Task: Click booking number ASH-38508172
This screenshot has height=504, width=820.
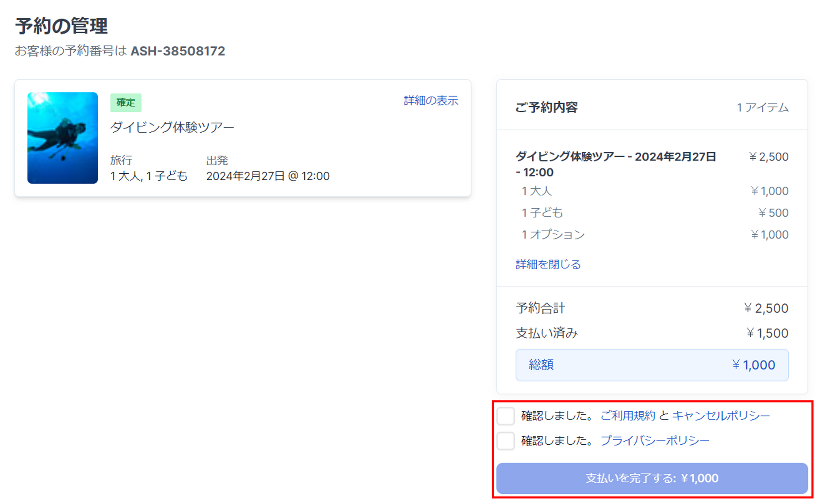Action: tap(178, 51)
